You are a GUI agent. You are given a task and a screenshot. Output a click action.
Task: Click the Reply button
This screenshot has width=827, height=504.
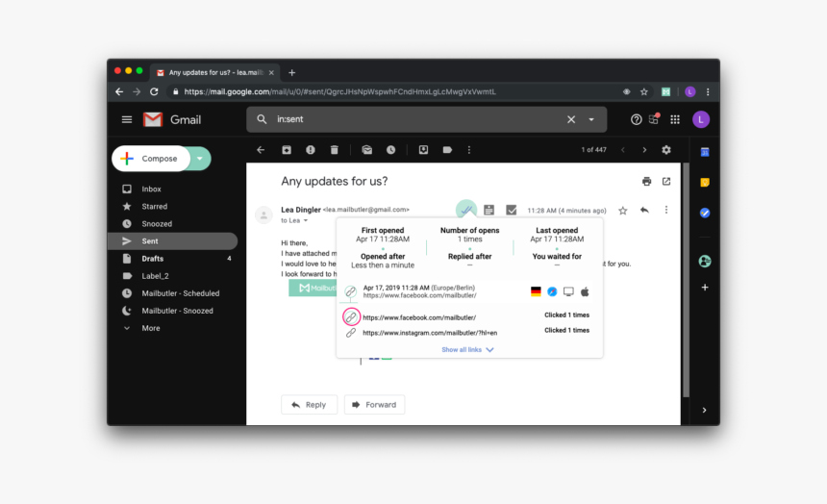point(309,405)
